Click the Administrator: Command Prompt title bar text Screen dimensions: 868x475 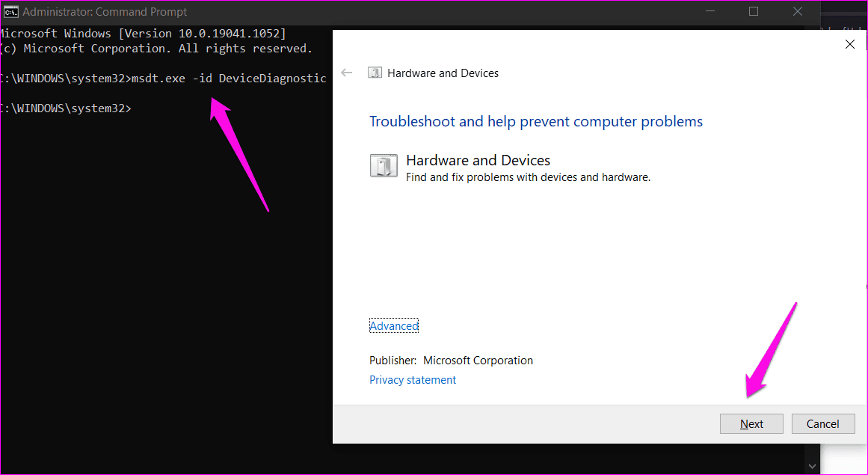pyautogui.click(x=105, y=12)
